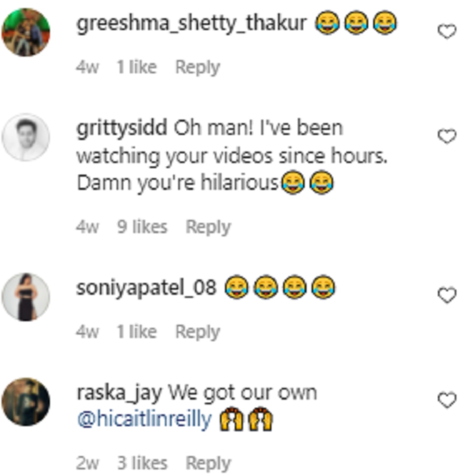View the 1 like on soniyapatel_08's comment

click(137, 332)
